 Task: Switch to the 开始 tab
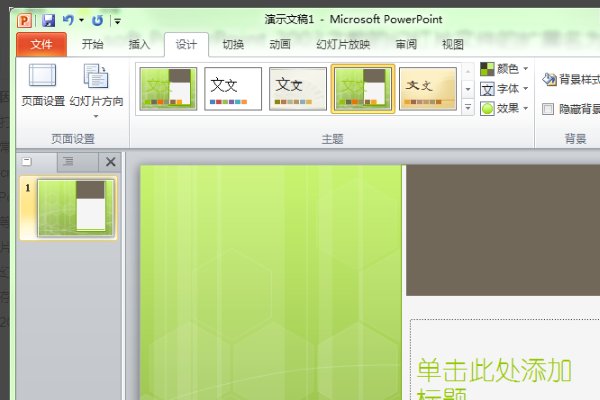(x=93, y=44)
